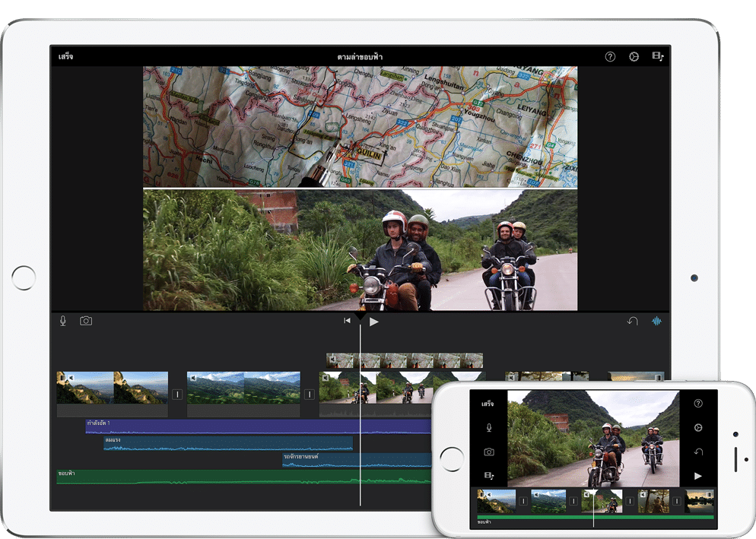Open project settings gear on the iPad
The height and width of the screenshot is (539, 756).
(x=634, y=57)
